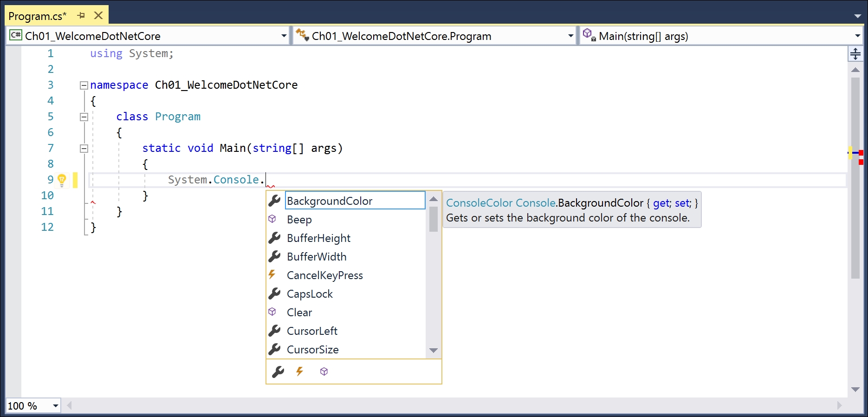Click the wrench icon beside BufferHeight
The width and height of the screenshot is (868, 417).
click(x=274, y=238)
